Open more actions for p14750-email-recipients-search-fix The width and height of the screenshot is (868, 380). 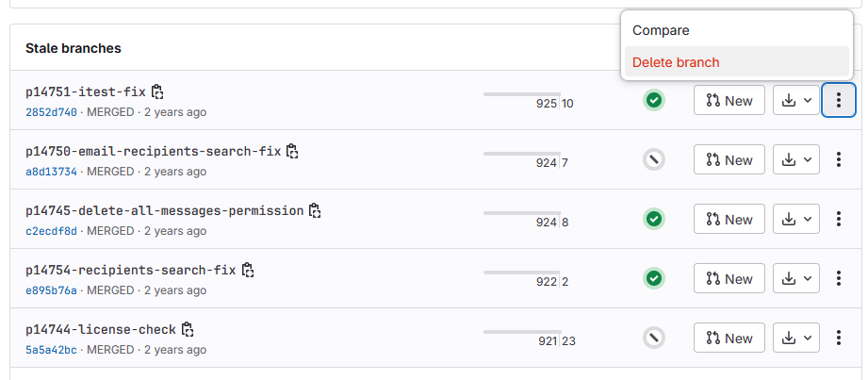(839, 159)
